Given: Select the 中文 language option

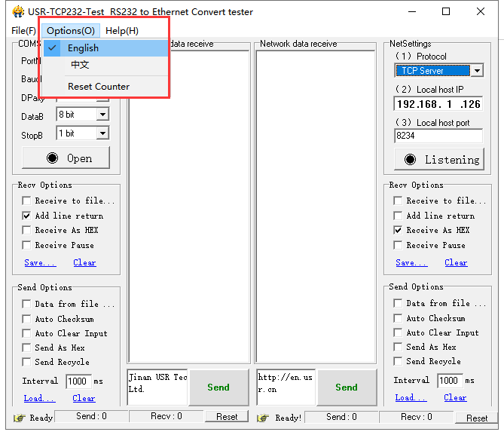Looking at the screenshot, I should click(x=81, y=65).
